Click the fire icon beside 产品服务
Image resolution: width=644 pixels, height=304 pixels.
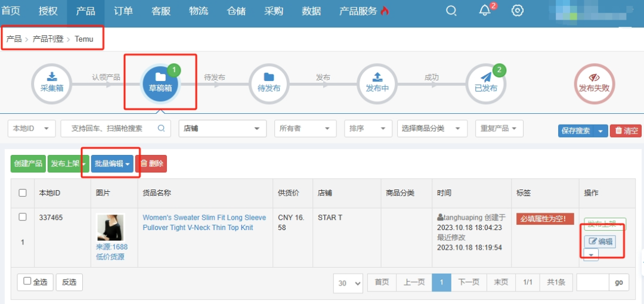(385, 11)
